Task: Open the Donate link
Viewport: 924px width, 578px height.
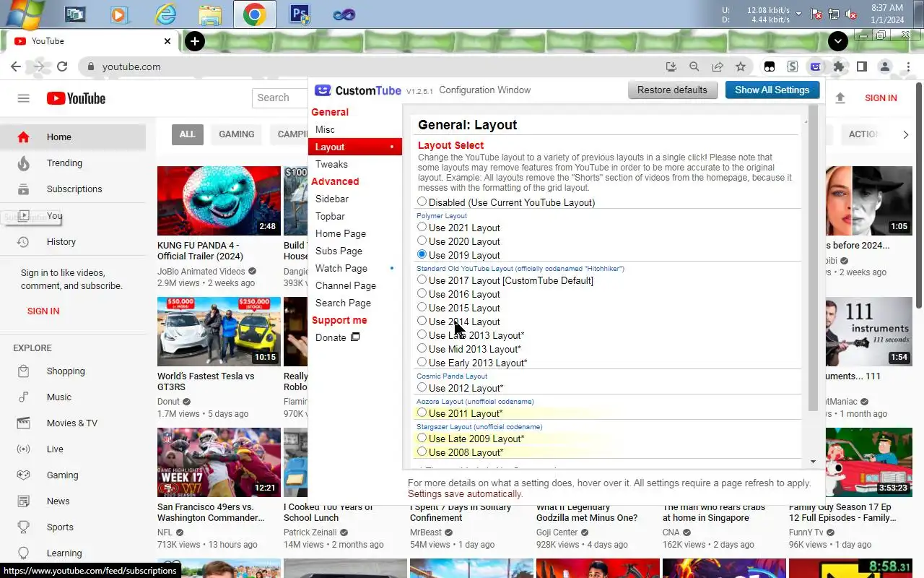Action: (x=337, y=337)
